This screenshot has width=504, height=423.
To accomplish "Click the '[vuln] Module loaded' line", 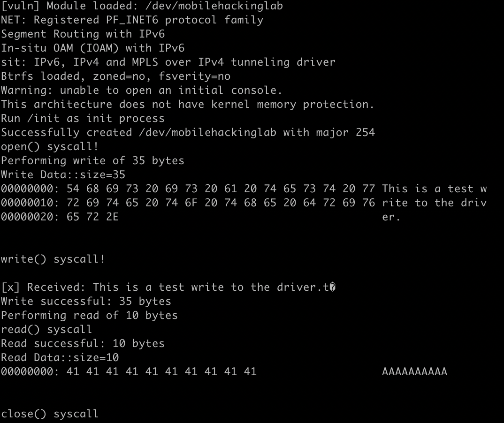I will click(142, 6).
